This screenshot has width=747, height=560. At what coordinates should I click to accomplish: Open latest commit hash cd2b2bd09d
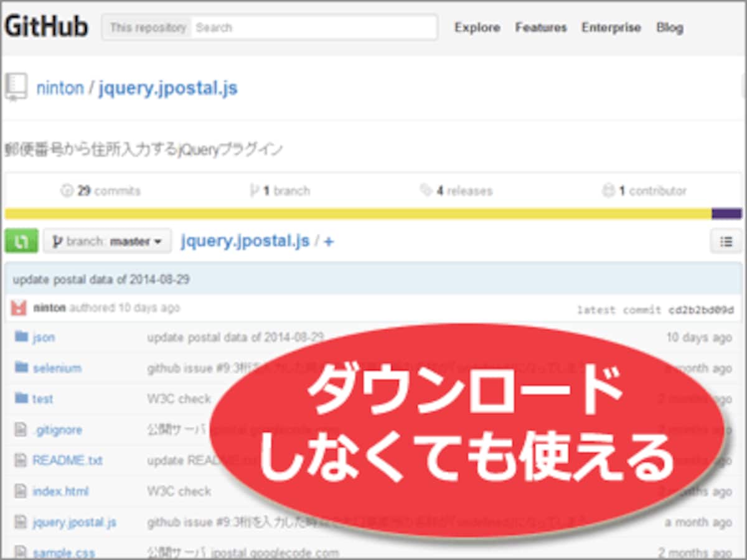[701, 310]
